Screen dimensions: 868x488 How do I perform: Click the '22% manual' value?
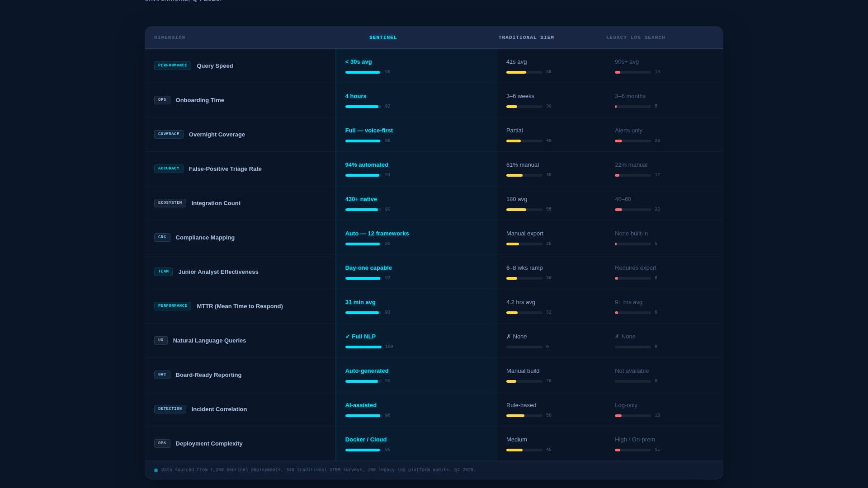coord(631,165)
